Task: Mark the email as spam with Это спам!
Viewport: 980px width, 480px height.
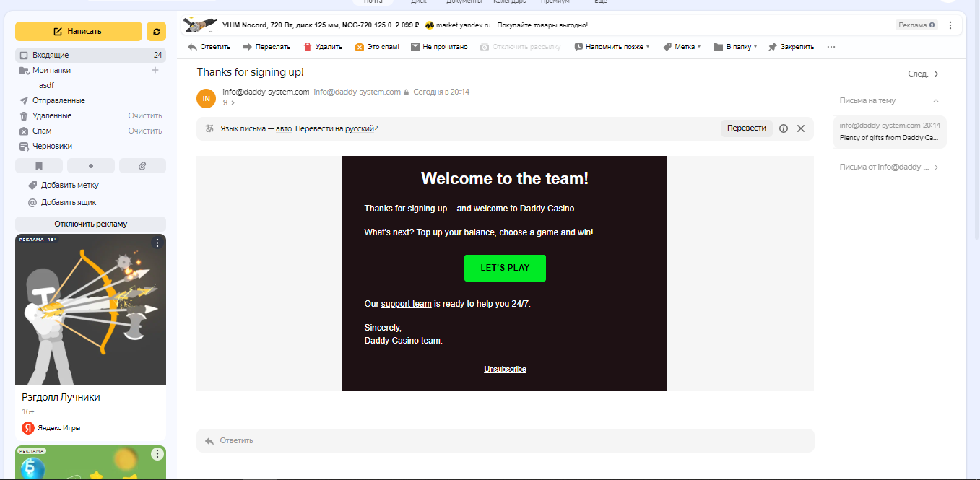Action: 377,47
